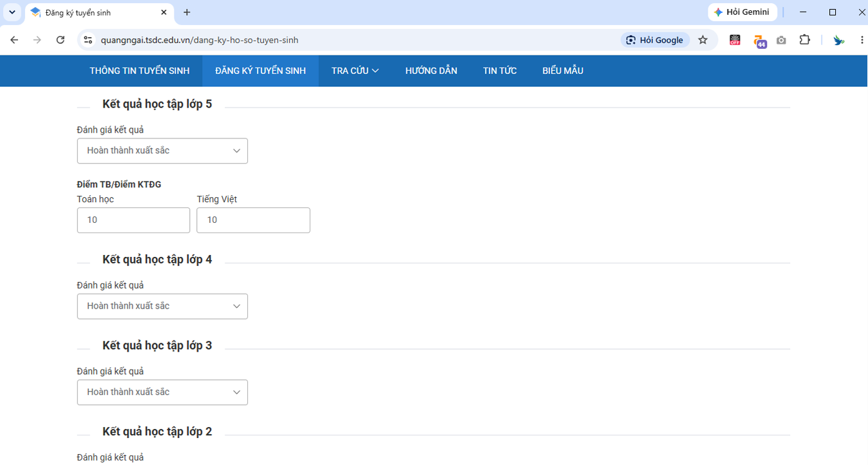Open lớp 5 Đánh giá kết quả dropdown

coord(162,151)
